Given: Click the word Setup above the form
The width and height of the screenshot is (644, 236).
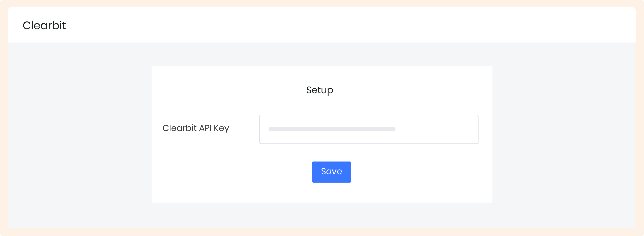Looking at the screenshot, I should 319,90.
